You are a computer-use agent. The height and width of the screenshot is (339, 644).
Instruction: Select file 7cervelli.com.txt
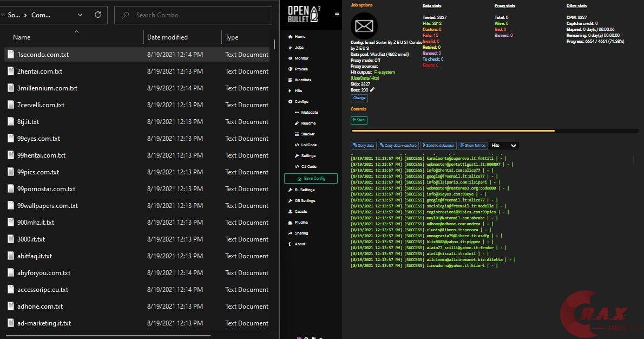click(x=137, y=105)
